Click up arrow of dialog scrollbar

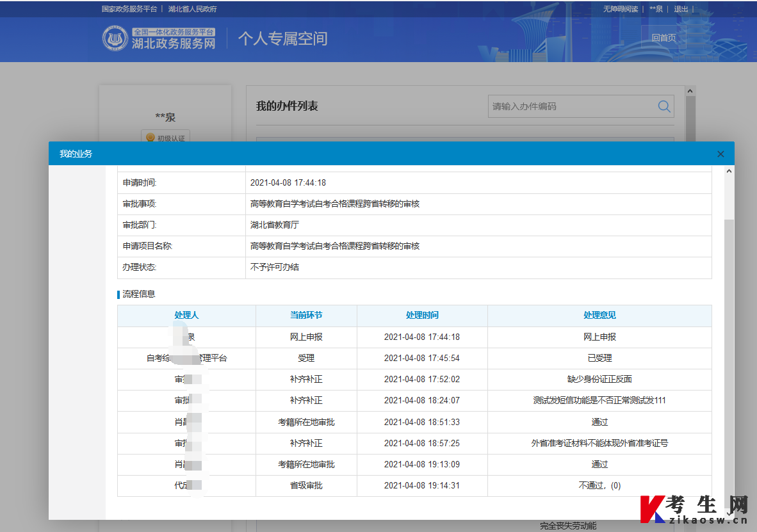(x=729, y=171)
